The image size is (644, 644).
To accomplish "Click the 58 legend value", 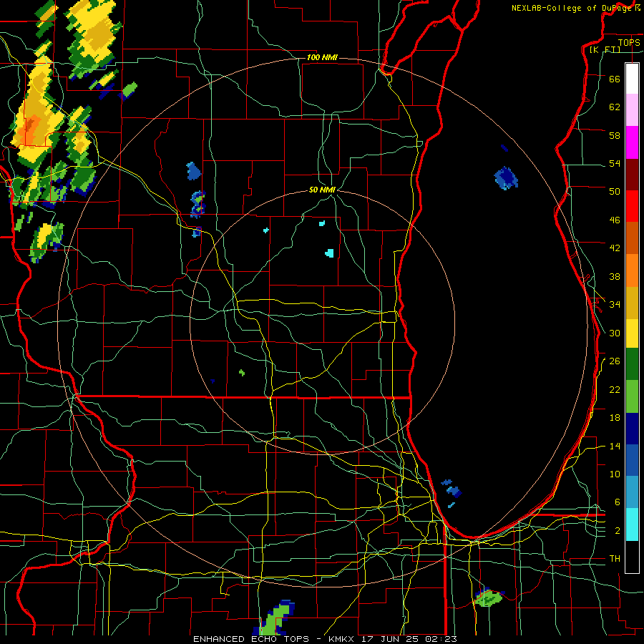I will 615,135.
